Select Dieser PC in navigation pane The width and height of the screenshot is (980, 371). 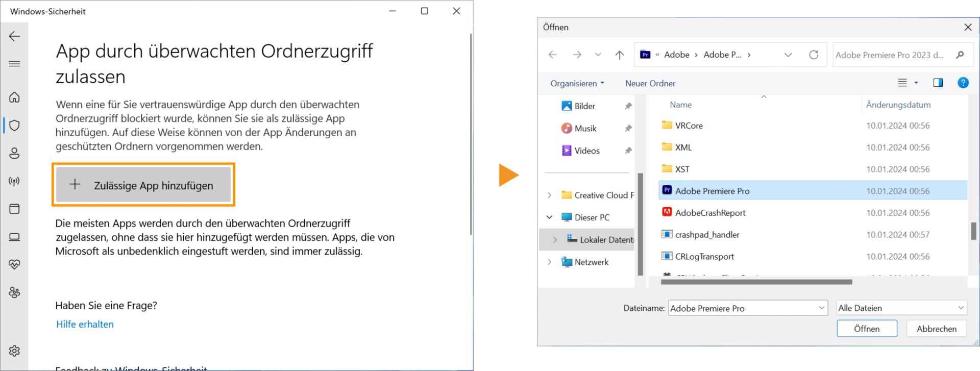click(585, 217)
